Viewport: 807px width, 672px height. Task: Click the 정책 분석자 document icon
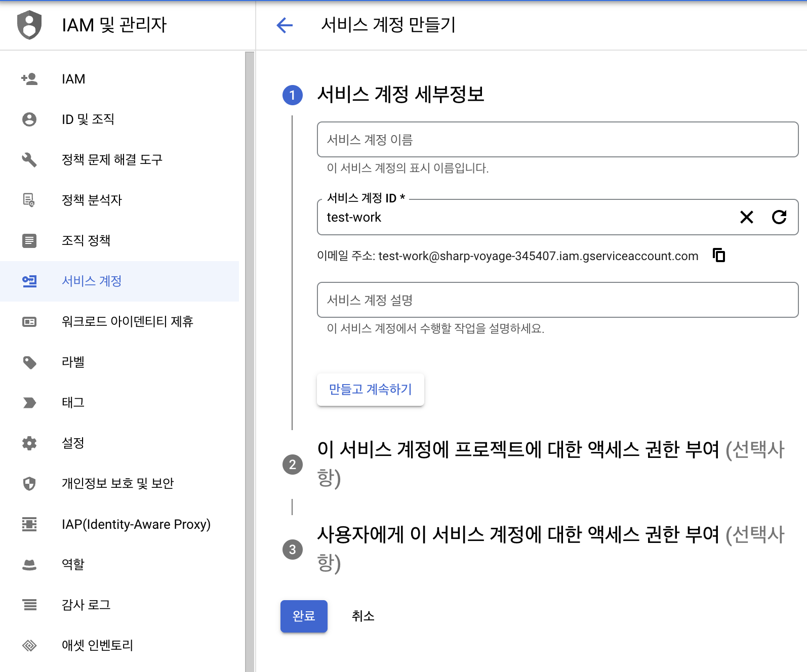point(29,200)
